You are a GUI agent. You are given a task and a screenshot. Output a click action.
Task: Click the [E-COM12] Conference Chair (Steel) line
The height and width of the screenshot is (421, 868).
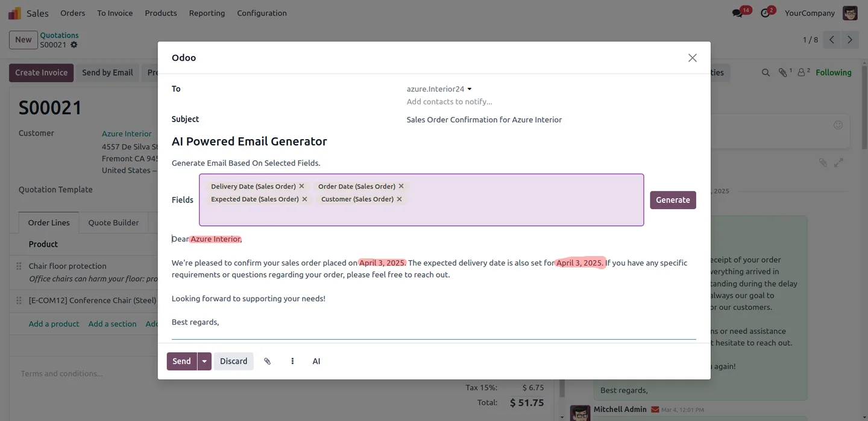point(92,301)
